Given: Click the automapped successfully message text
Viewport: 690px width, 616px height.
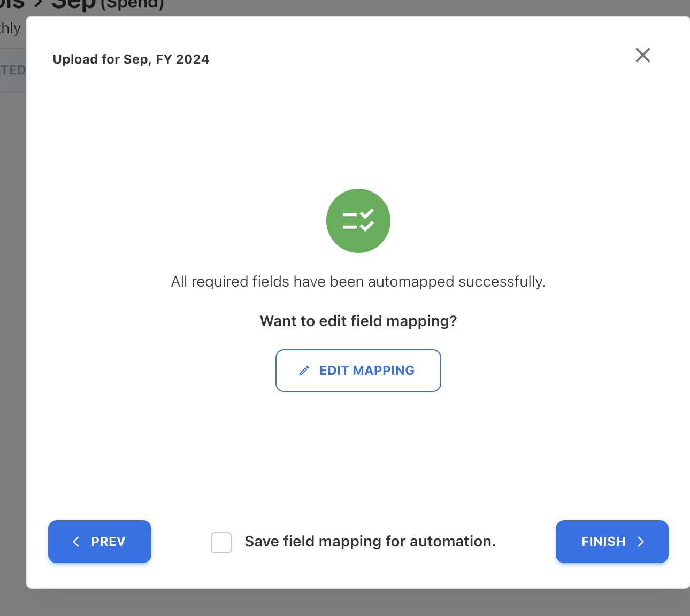Looking at the screenshot, I should [358, 282].
